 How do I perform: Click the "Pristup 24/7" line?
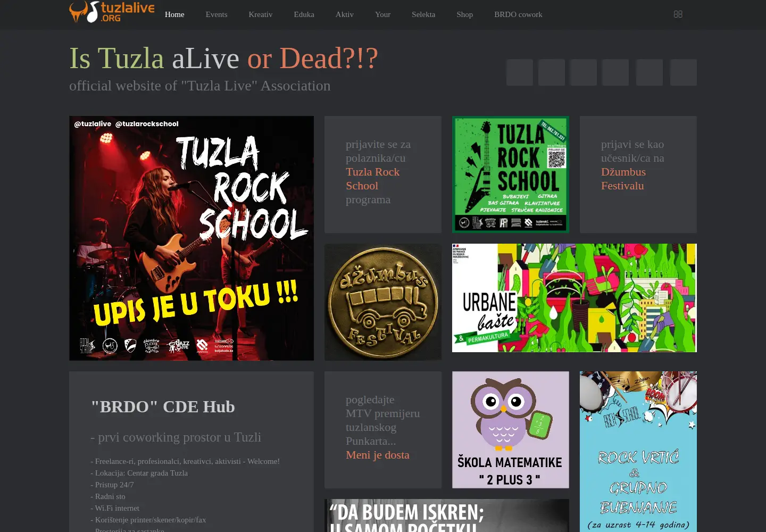(x=112, y=485)
